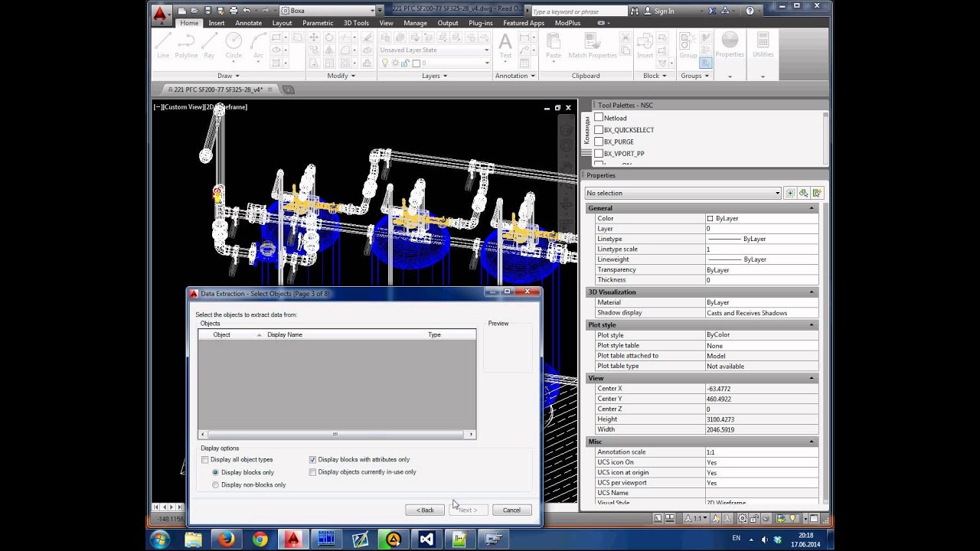
Task: Select the Circle tool in the ribbon
Action: (x=234, y=46)
